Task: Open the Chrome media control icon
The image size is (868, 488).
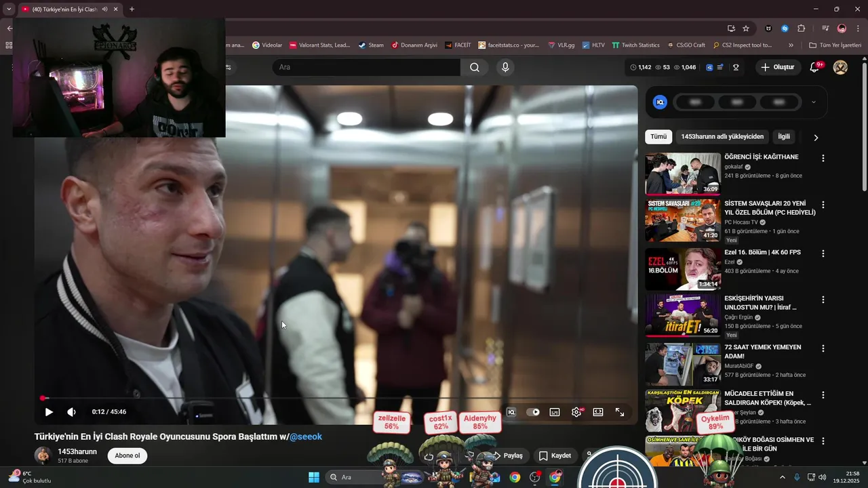Action: (x=825, y=28)
